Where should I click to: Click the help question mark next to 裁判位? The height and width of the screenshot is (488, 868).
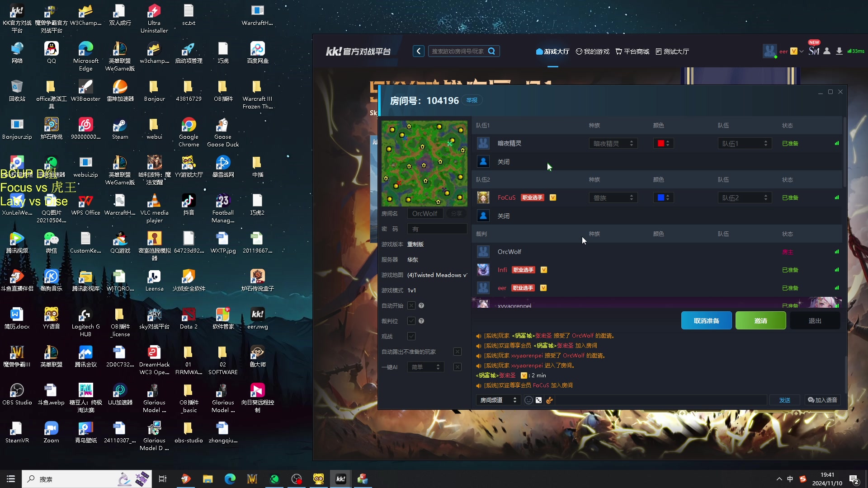coord(421,321)
